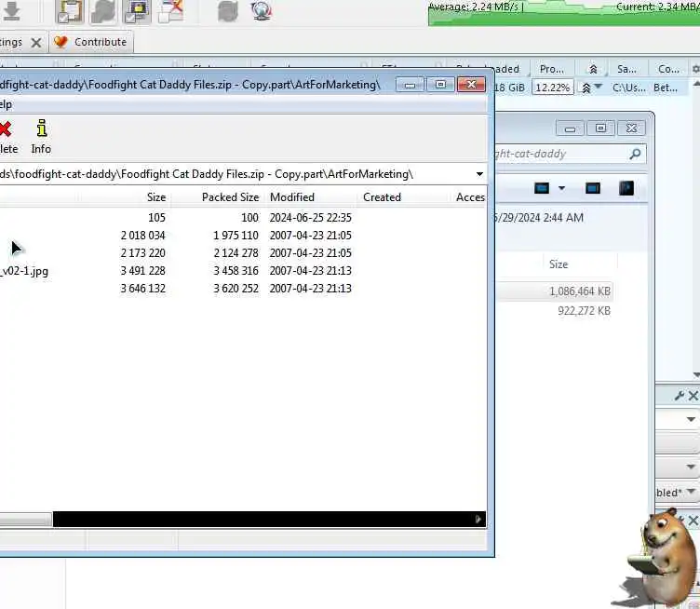
Task: Click the greyed puzzle toolbar icon beside the clipboard
Action: coord(102,11)
